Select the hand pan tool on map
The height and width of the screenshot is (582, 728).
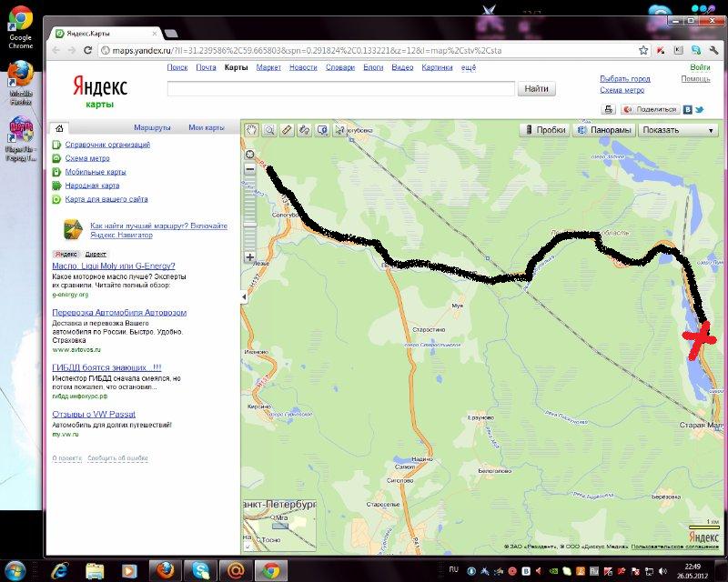(252, 130)
